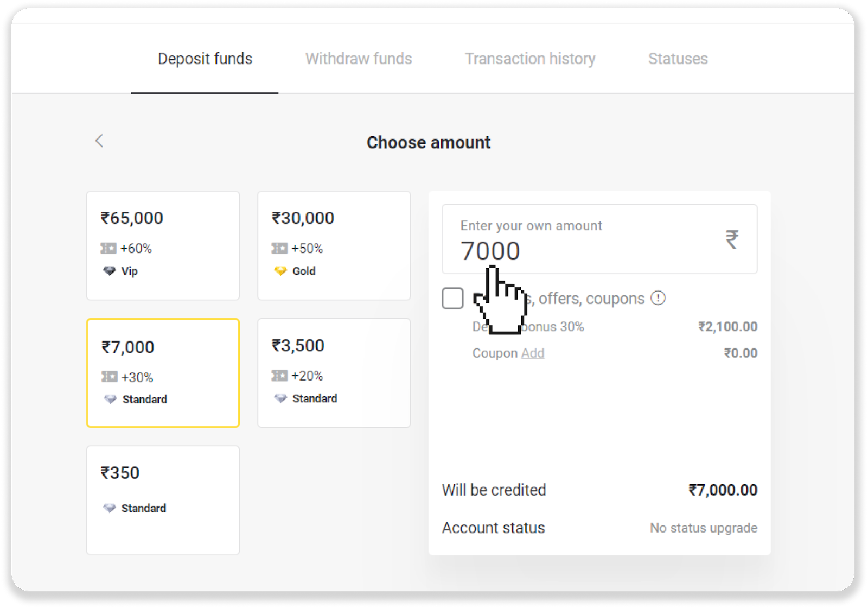Go to the Statuses tab

point(678,59)
